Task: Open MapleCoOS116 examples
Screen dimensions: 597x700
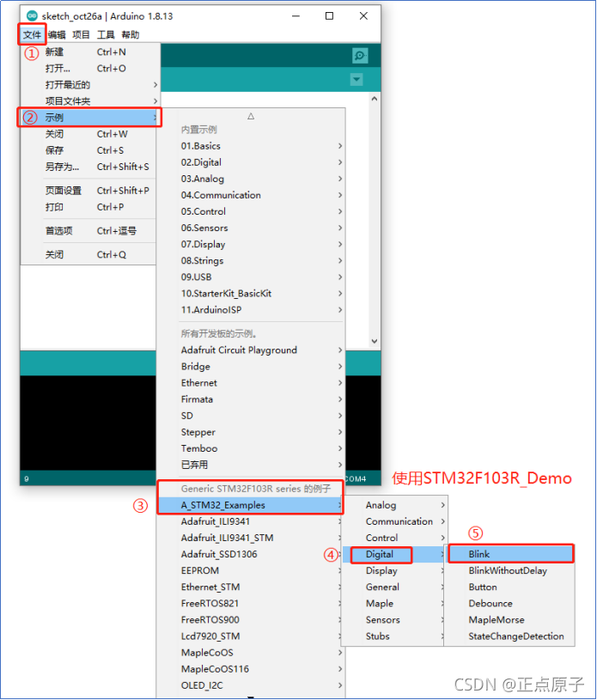Action: pyautogui.click(x=251, y=669)
